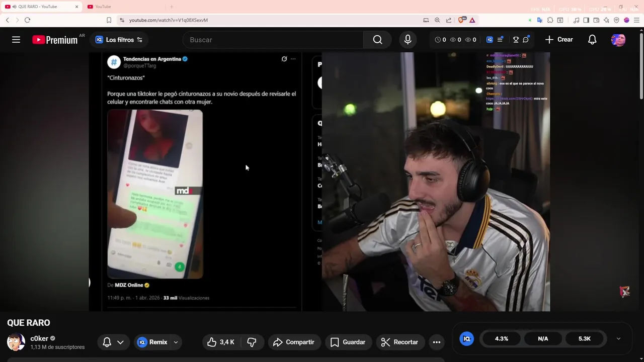Image resolution: width=644 pixels, height=362 pixels.
Task: Start voice search with the microphone
Action: (408, 40)
